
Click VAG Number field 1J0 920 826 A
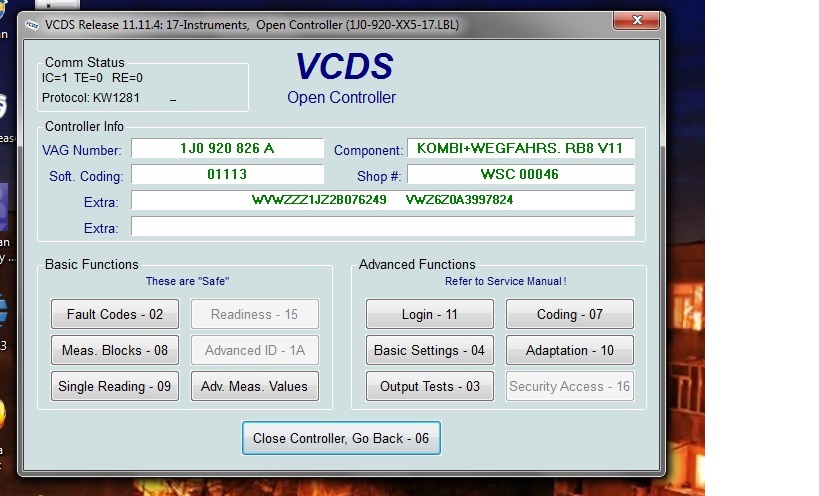(227, 148)
